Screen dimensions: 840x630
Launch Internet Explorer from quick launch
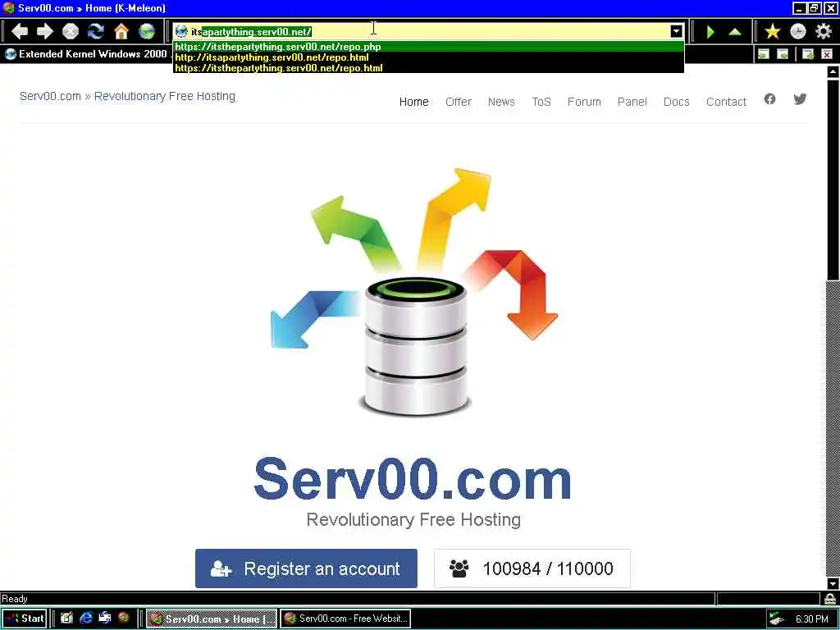pyautogui.click(x=85, y=619)
